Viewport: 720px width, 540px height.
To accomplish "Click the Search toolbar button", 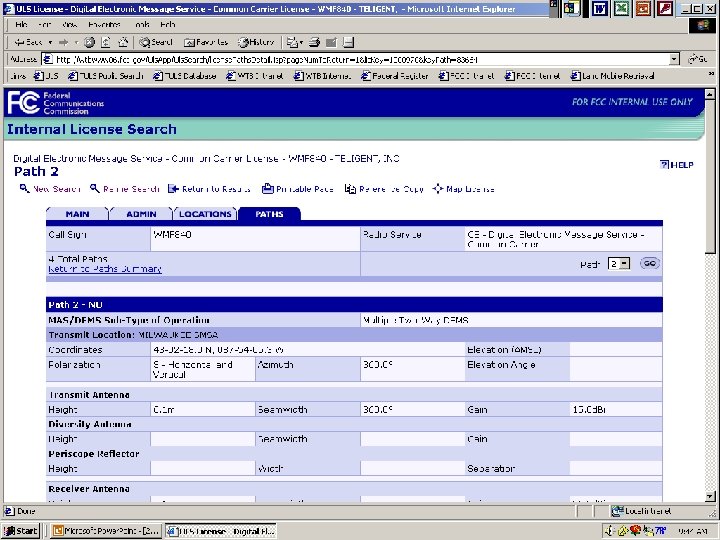I will (155, 42).
